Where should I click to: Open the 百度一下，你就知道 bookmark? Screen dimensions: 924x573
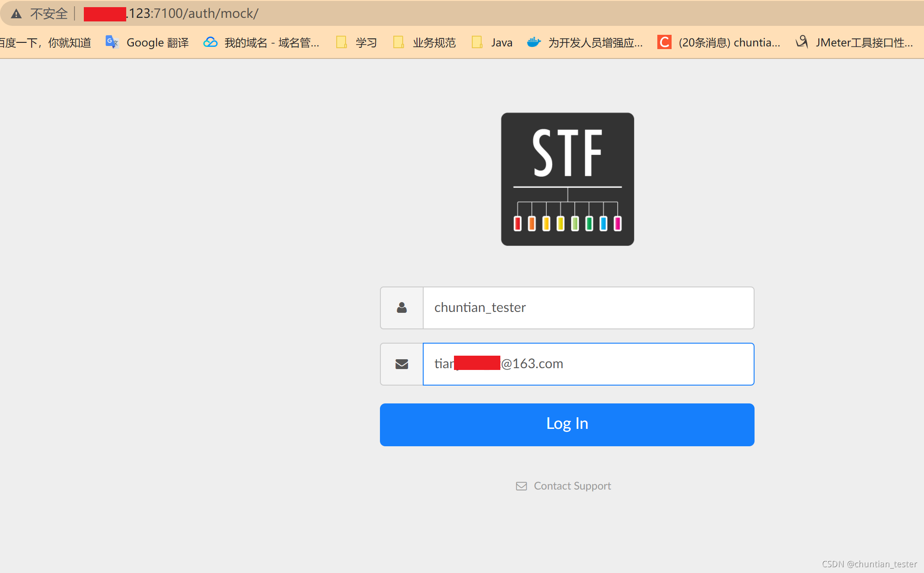pyautogui.click(x=45, y=42)
